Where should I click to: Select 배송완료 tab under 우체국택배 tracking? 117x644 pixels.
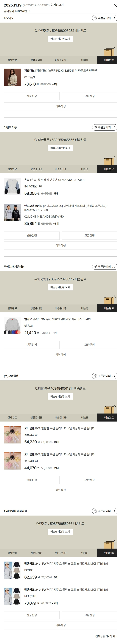[109, 308]
